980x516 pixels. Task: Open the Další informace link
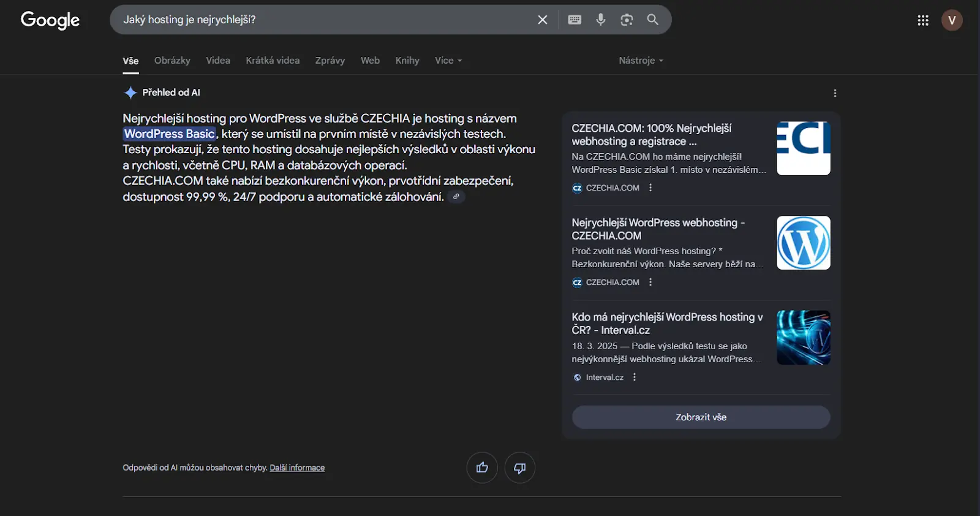click(x=297, y=468)
